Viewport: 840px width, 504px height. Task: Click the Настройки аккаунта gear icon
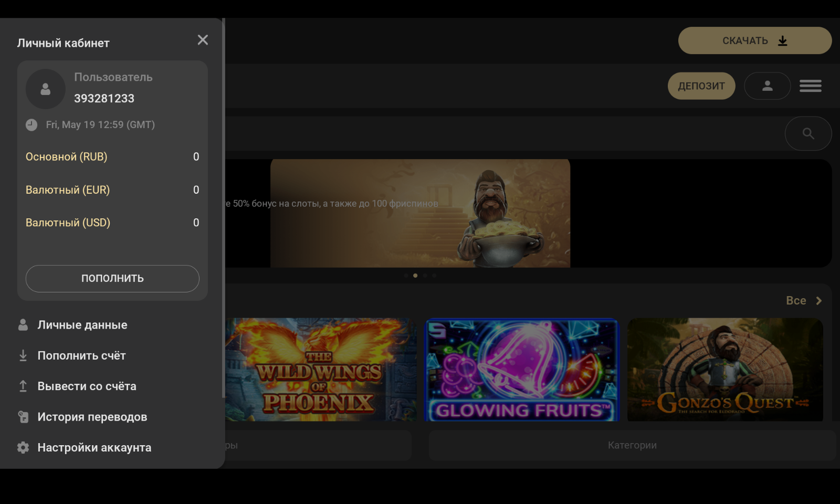[x=23, y=447]
